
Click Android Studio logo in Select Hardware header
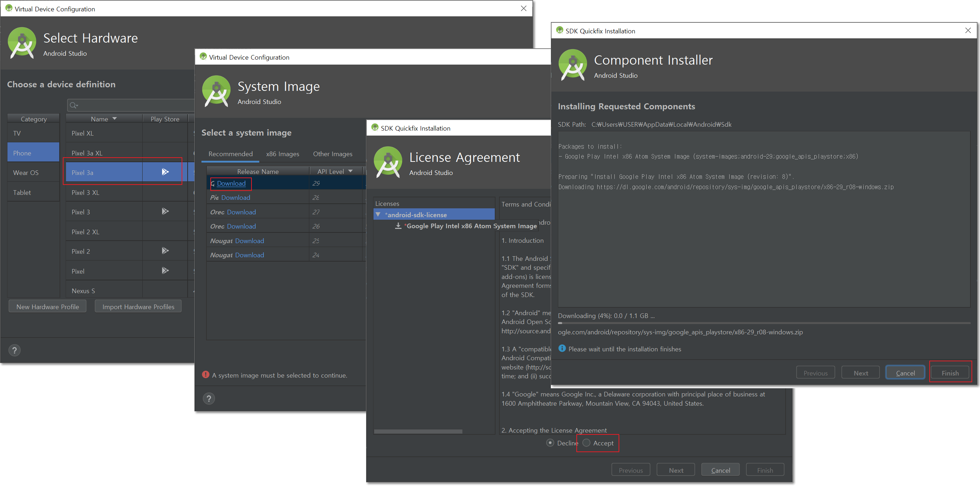(22, 43)
